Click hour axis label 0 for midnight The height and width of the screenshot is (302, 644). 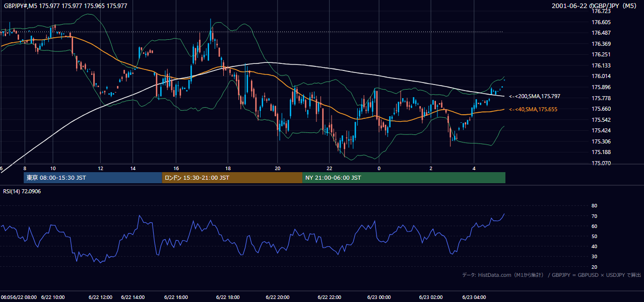pos(379,168)
